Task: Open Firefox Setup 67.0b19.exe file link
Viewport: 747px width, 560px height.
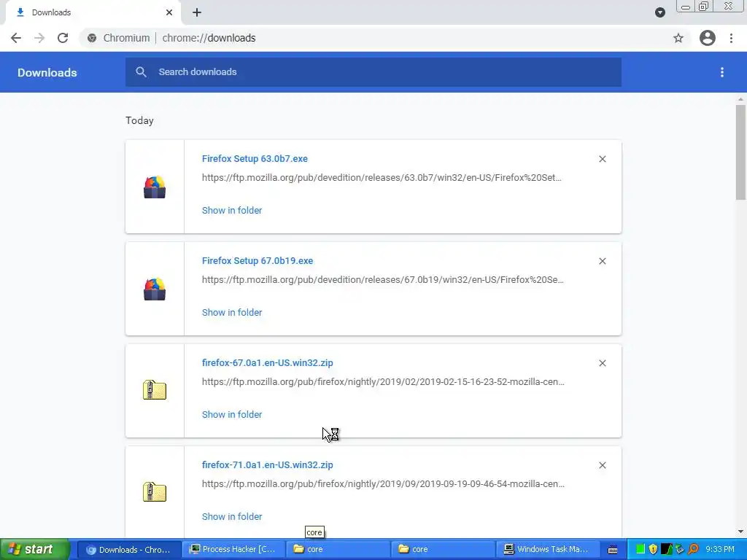Action: tap(258, 260)
